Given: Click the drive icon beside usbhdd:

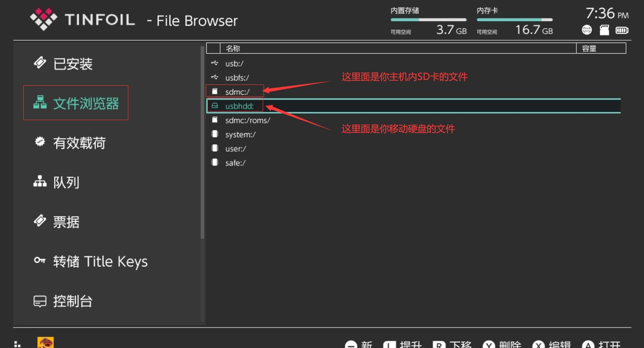Looking at the screenshot, I should point(215,105).
